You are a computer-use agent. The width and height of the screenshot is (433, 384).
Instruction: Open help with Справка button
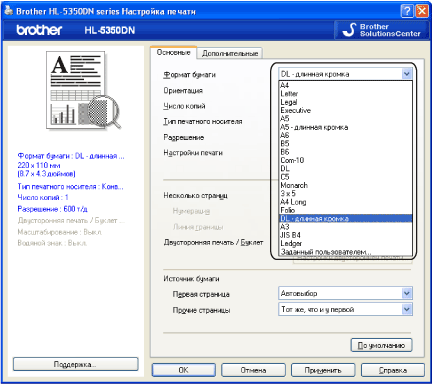click(393, 370)
